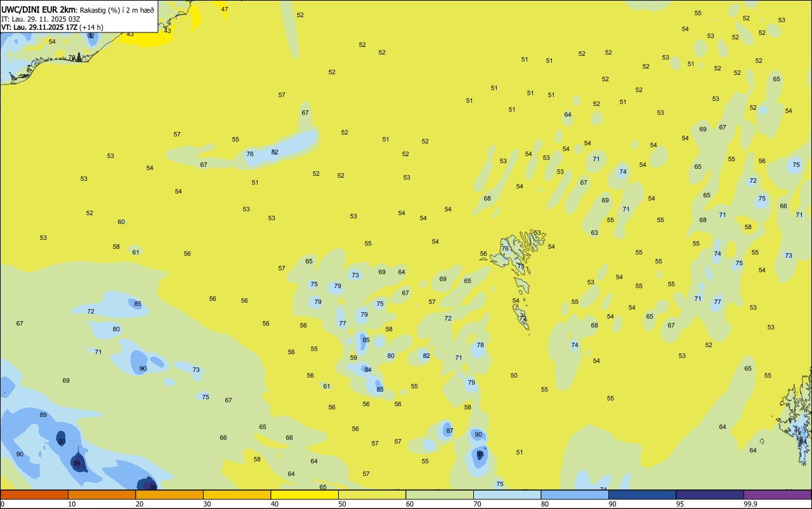Click the "VT: Lau. 29.11.2025 17Z" line
Image resolution: width=812 pixels, height=509 pixels.
[39, 27]
